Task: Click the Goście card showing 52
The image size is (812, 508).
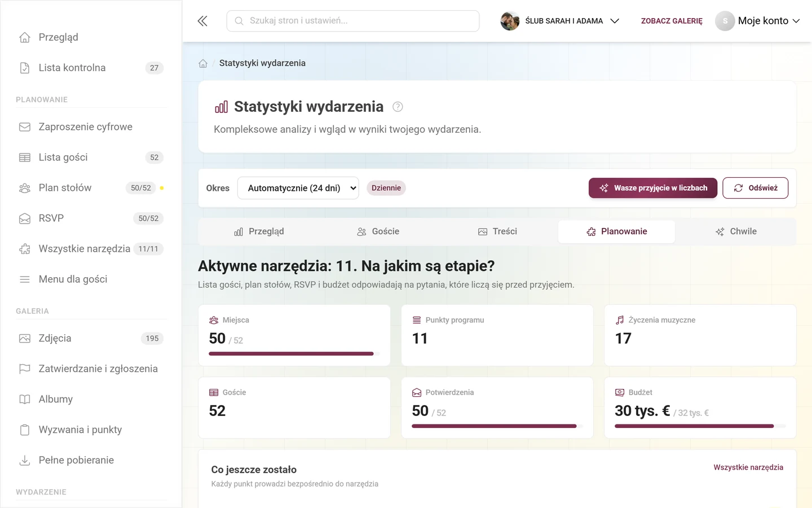Action: coord(294,408)
